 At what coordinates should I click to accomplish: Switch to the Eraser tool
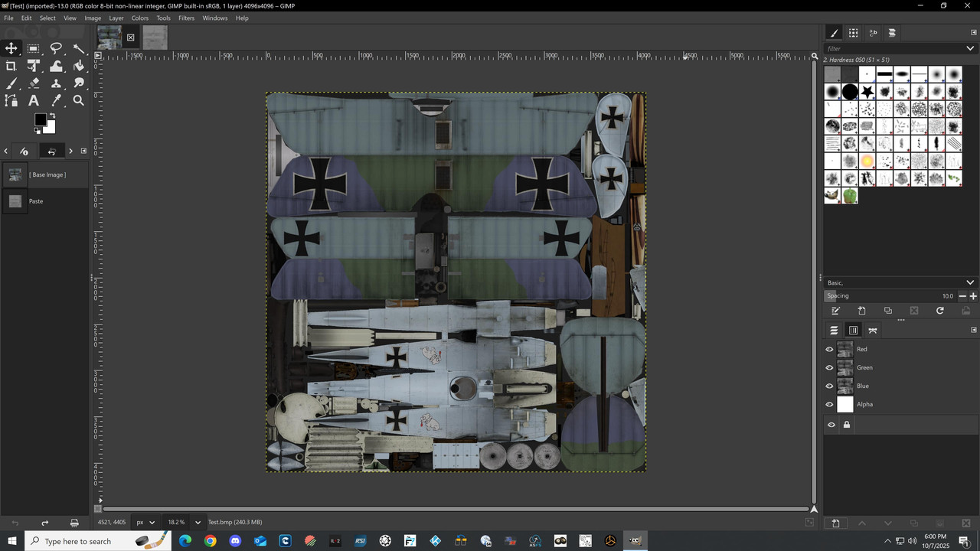point(33,82)
